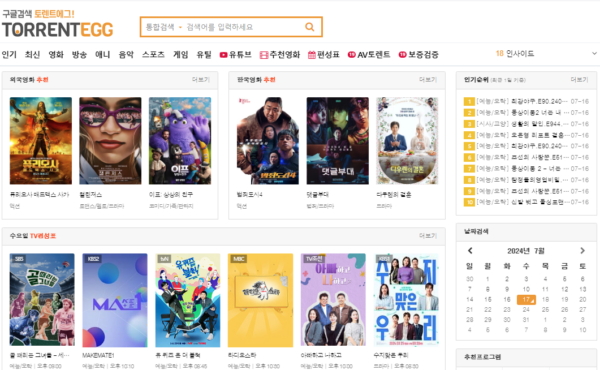This screenshot has height=370, width=600.
Task: Click the 퓨리오사 매드맥스 사가 title text
Action: click(x=39, y=195)
